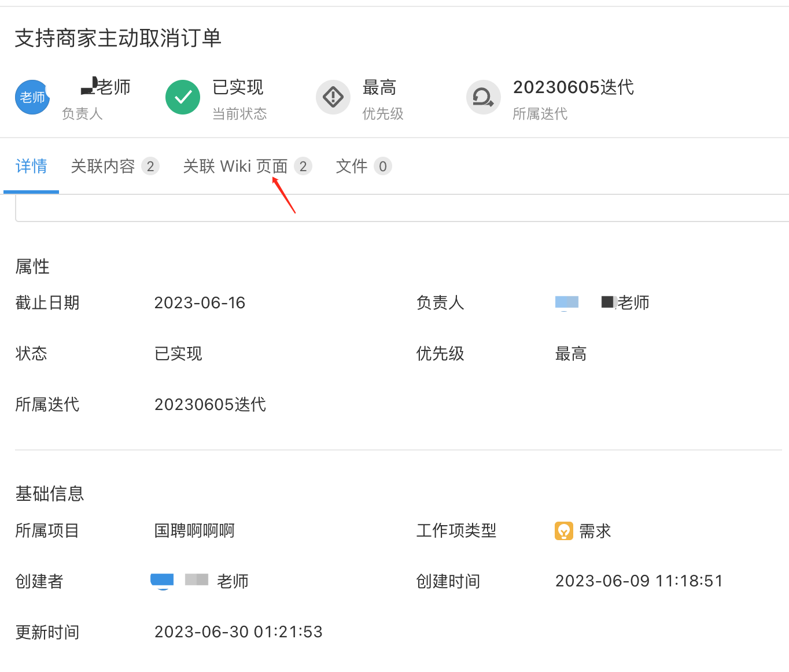Edit the 状态 value 已实现 in 属性
Screen dimensions: 789x672
(x=178, y=353)
